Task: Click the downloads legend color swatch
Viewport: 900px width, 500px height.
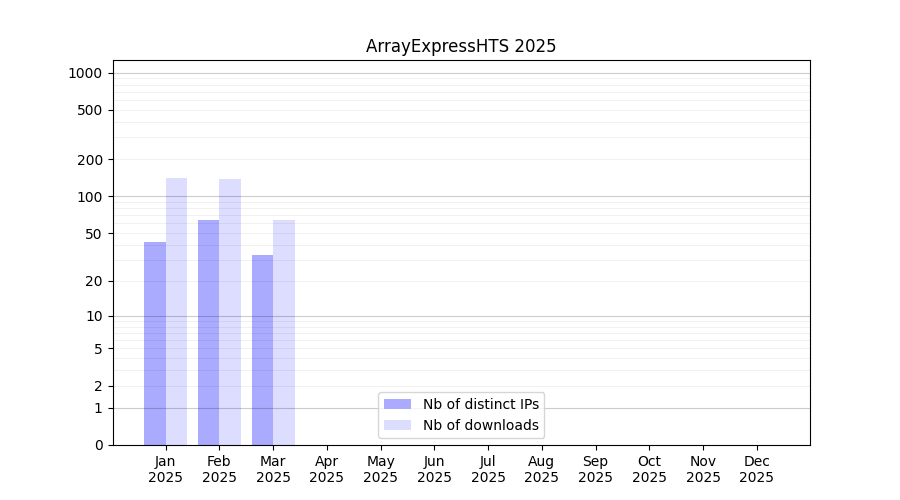Action: (397, 425)
